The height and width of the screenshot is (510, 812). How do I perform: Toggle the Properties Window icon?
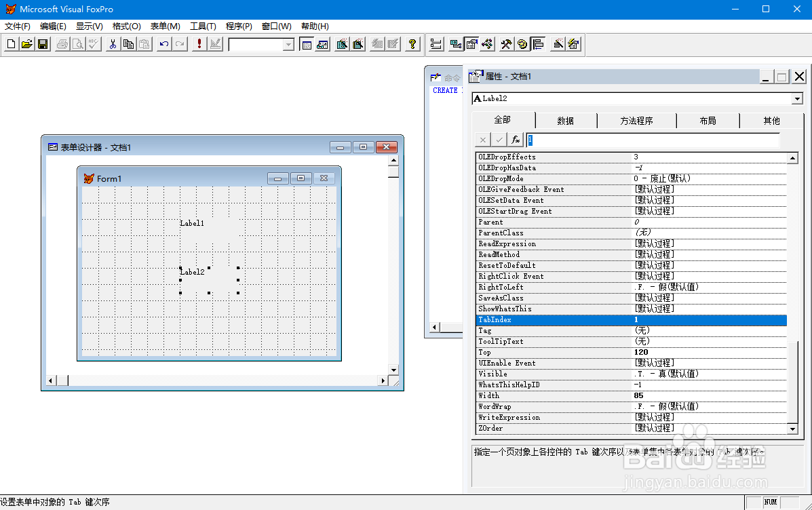click(471, 44)
